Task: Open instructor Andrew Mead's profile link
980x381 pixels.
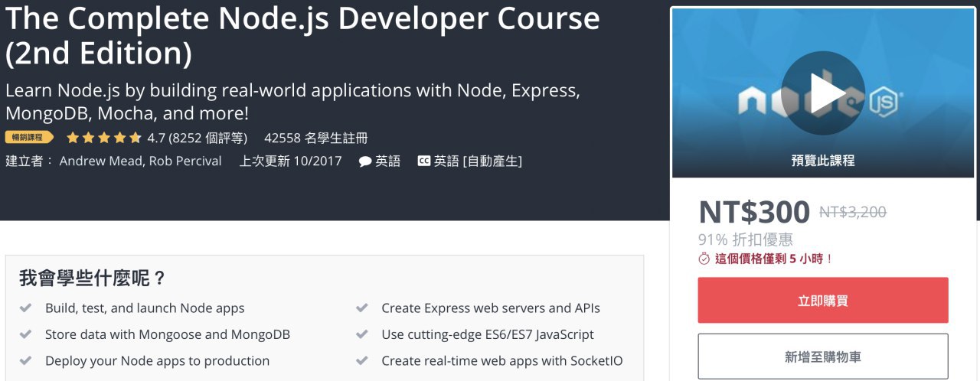Action: coord(100,161)
